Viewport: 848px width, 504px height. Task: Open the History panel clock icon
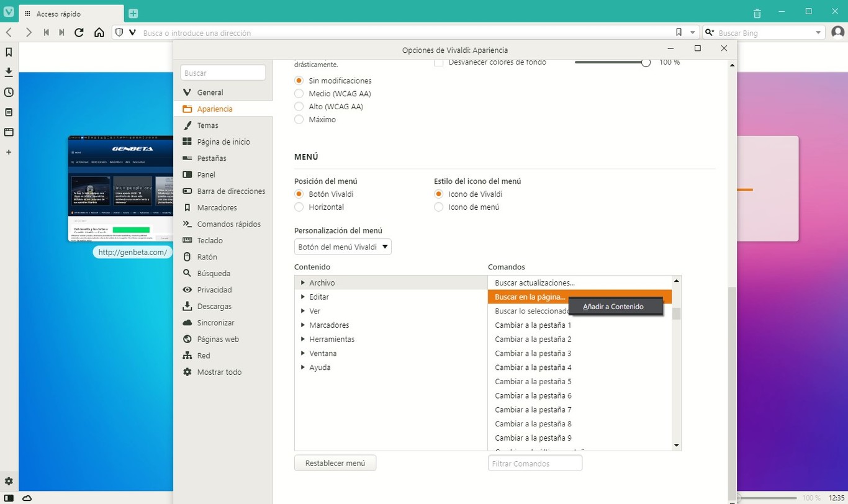pos(9,92)
